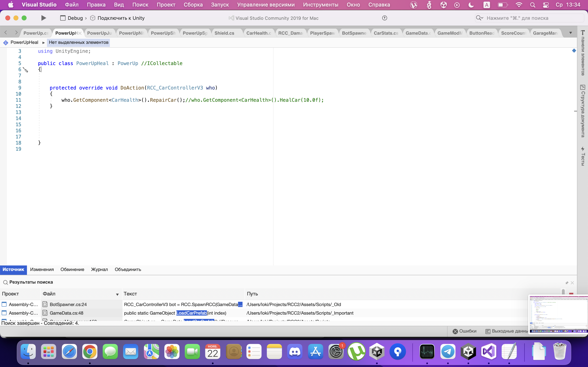This screenshot has width=588, height=367.
Task: Open the GameData.cs:48 search result
Action: 66,313
